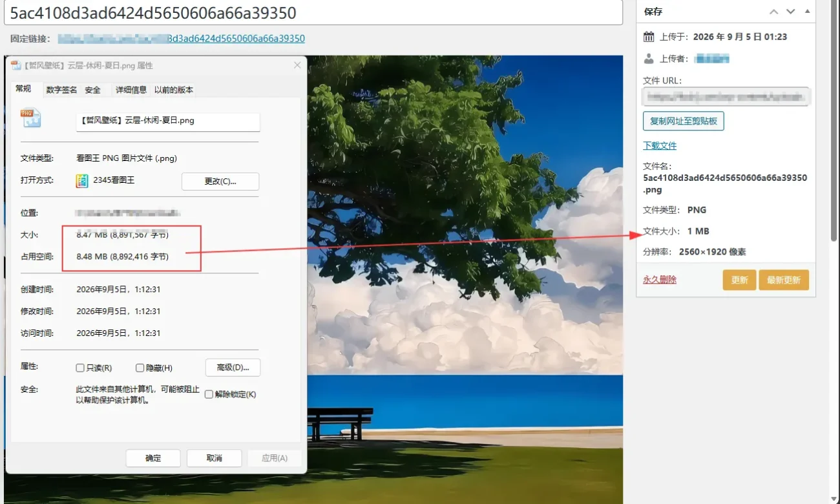
Task: Close the 属性 dialog with the X
Action: coord(297,65)
